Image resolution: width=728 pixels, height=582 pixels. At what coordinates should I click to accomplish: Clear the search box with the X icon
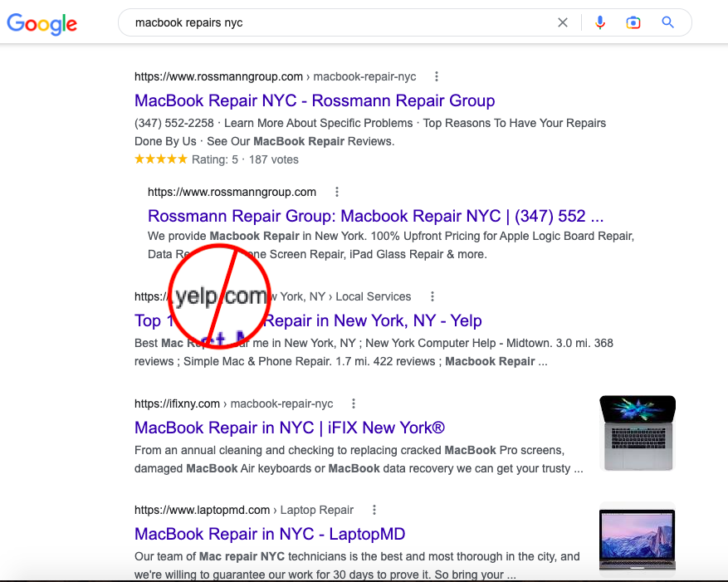click(x=562, y=22)
